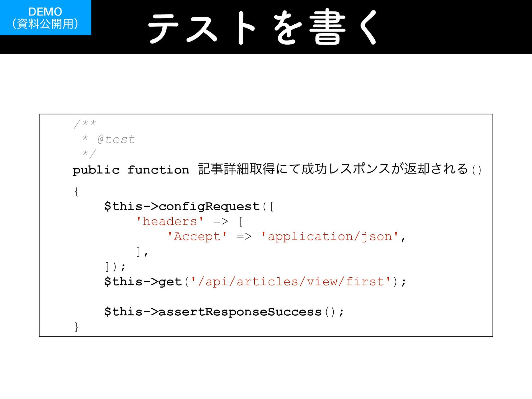This screenshot has width=532, height=399.
Task: Click the '/api/articles/view/first' URL string
Action: click(x=290, y=282)
